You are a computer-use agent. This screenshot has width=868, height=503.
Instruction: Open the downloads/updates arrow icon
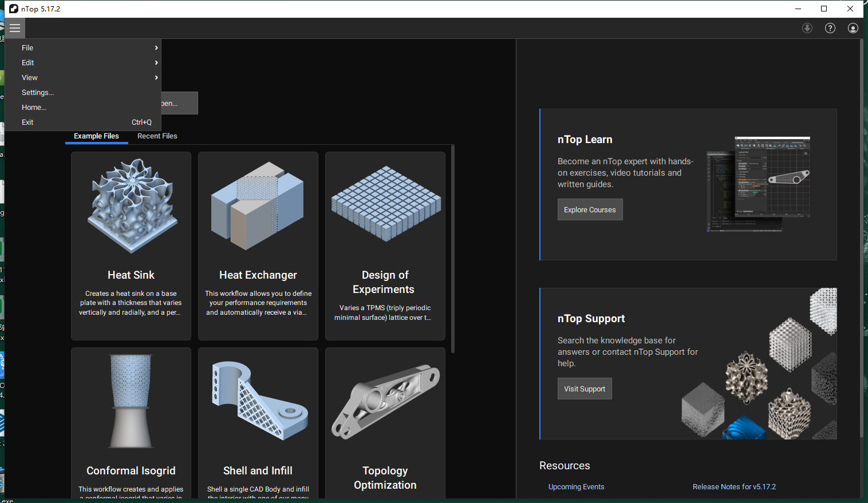[x=807, y=28]
